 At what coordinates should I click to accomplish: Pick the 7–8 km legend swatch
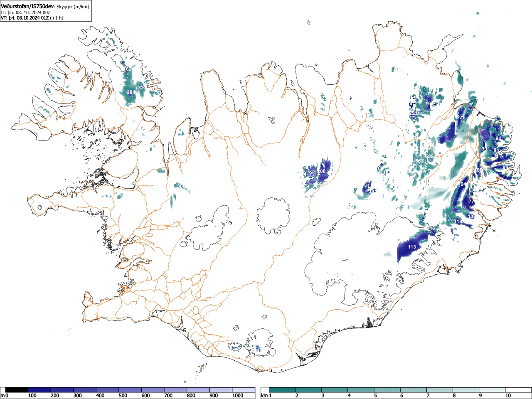coord(439,390)
